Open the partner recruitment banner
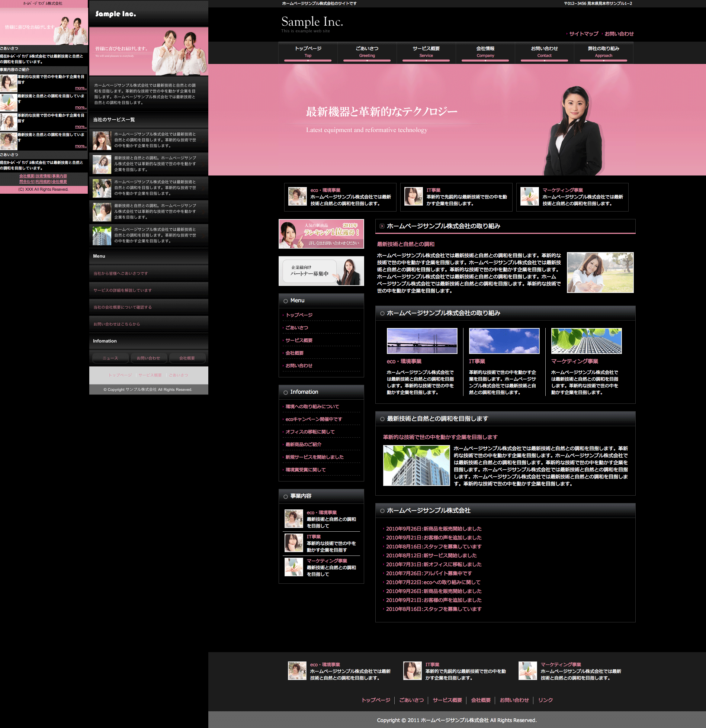Image resolution: width=706 pixels, height=728 pixels. pyautogui.click(x=321, y=271)
